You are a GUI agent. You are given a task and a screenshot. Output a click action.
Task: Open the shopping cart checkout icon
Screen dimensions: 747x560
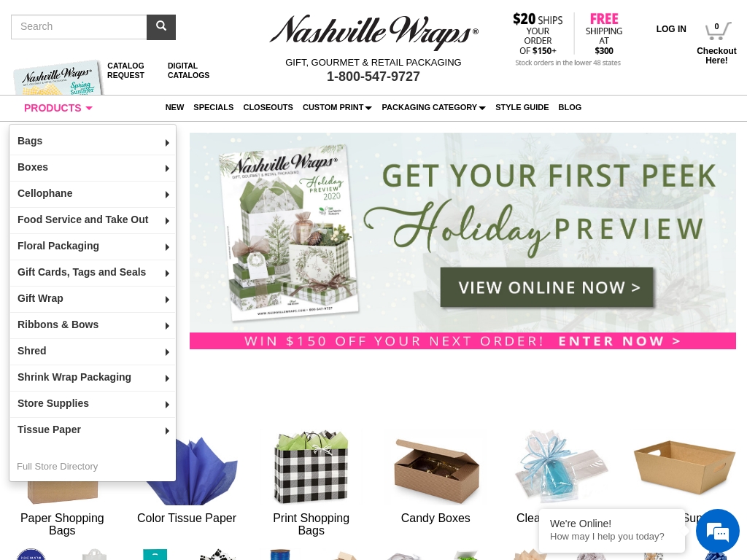(717, 31)
